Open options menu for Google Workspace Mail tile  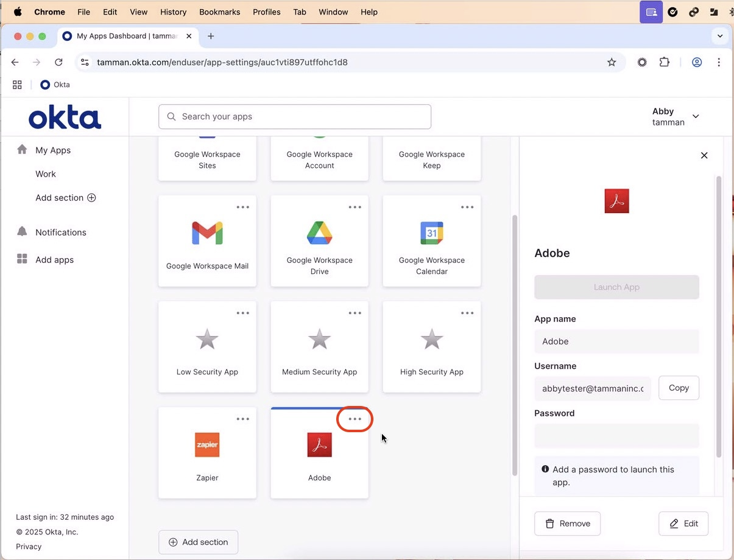pos(242,207)
